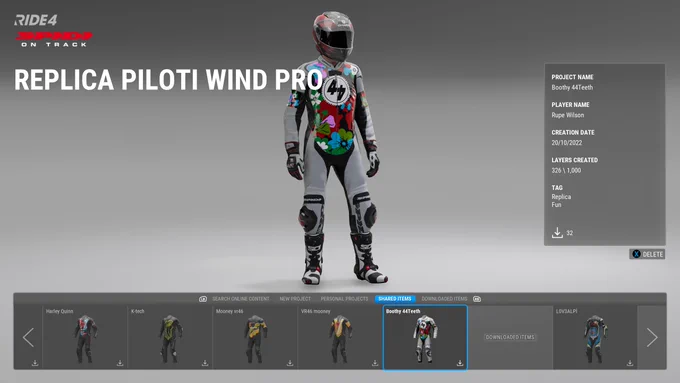Open the Personal Projects tab
680x383 pixels.
tap(344, 299)
